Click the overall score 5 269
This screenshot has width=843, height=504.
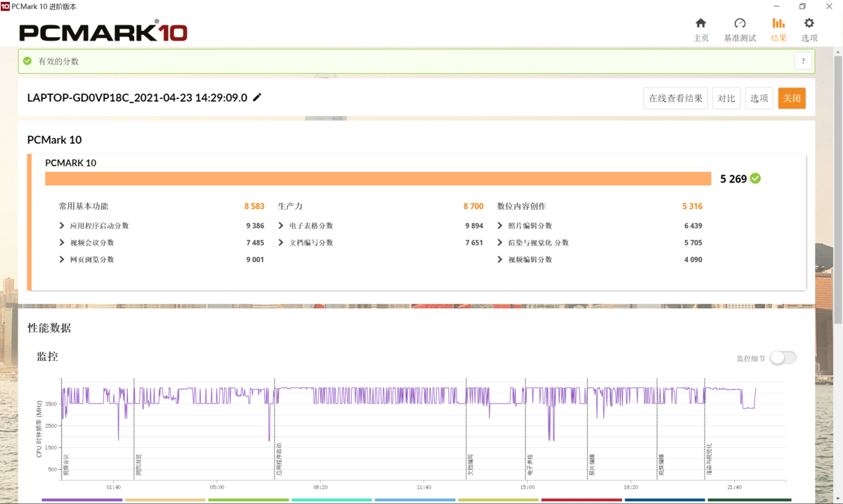(x=733, y=178)
